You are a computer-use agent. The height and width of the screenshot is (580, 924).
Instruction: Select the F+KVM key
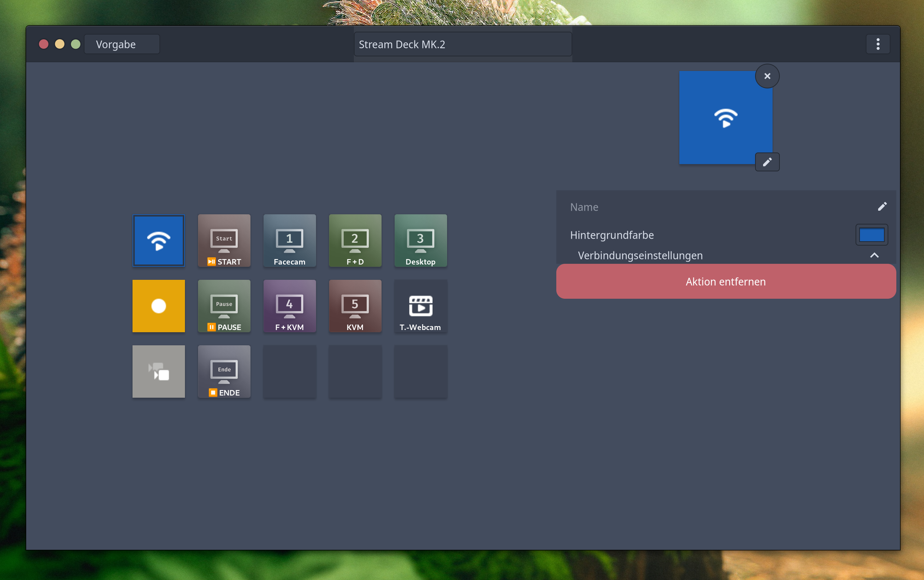pyautogui.click(x=290, y=306)
